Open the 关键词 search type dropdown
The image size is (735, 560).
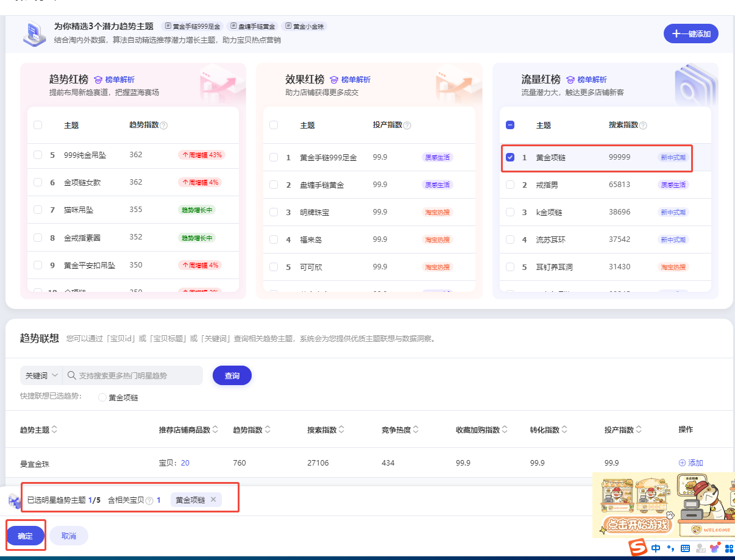coord(41,376)
